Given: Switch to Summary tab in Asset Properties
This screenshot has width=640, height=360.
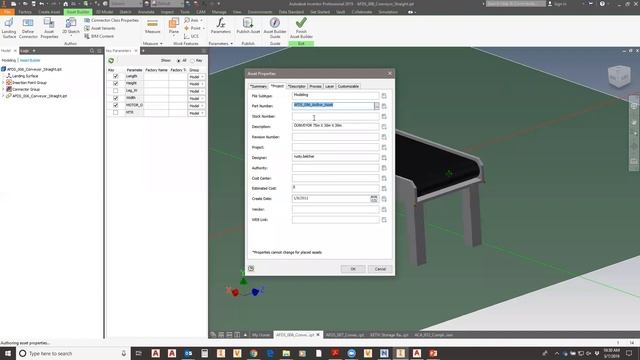Looking at the screenshot, I should click(x=258, y=86).
